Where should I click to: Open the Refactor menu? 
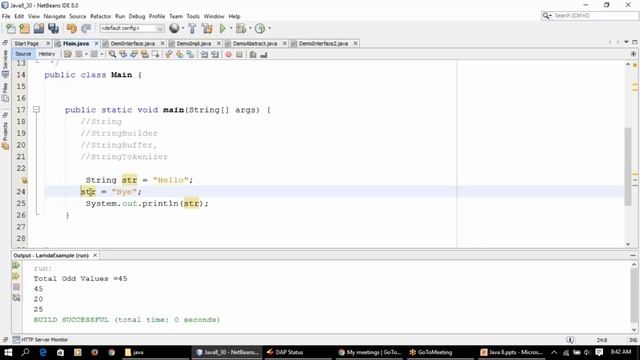100,16
